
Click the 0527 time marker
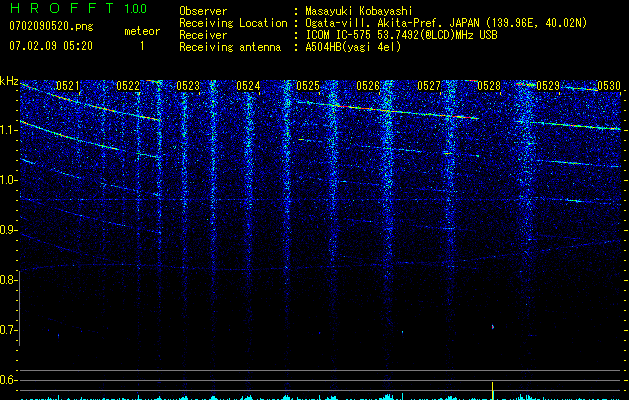428,87
